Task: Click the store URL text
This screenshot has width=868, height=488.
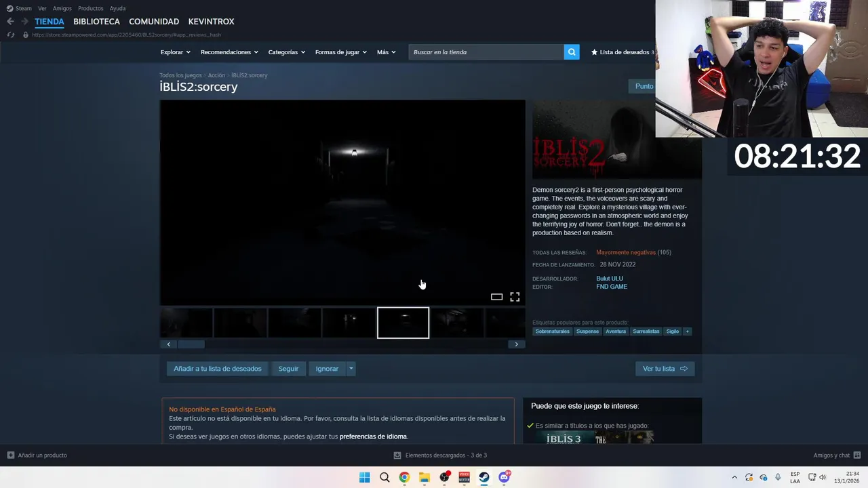Action: (126, 35)
